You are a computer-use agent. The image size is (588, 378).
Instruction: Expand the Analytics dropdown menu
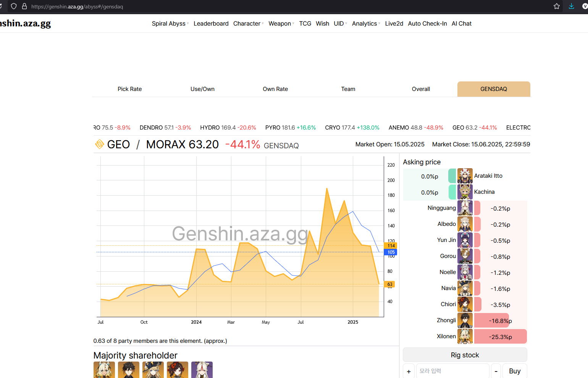(x=366, y=23)
